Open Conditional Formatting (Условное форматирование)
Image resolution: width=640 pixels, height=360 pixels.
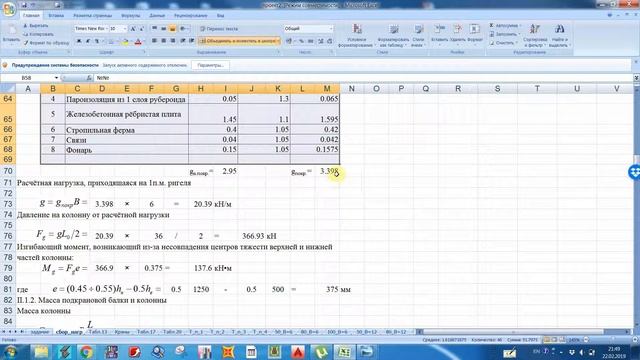356,35
